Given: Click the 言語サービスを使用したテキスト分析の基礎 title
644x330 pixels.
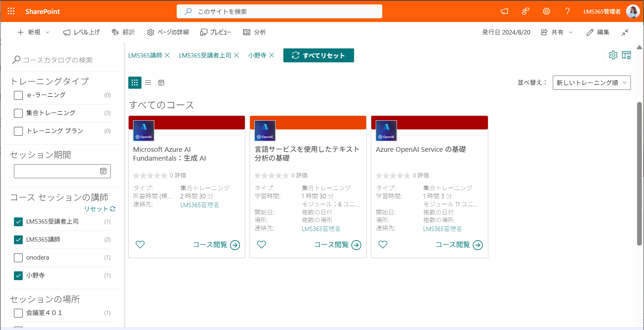Looking at the screenshot, I should [x=307, y=154].
